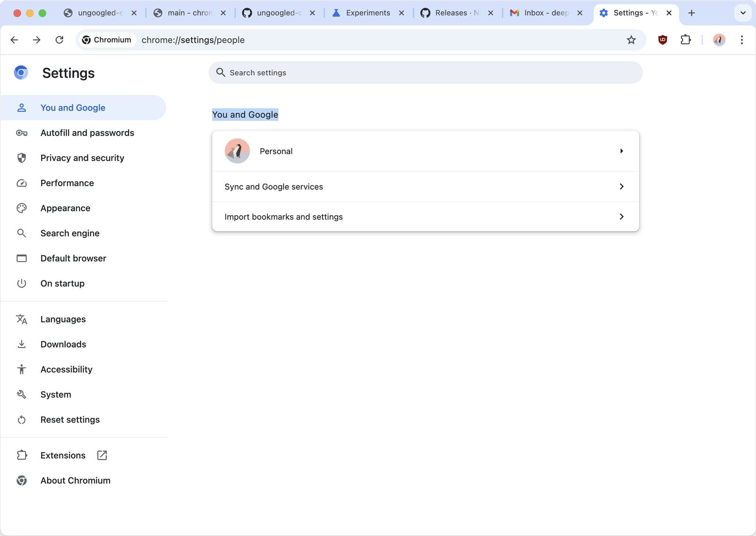Open the Extensions page from the sidebar

point(62,455)
